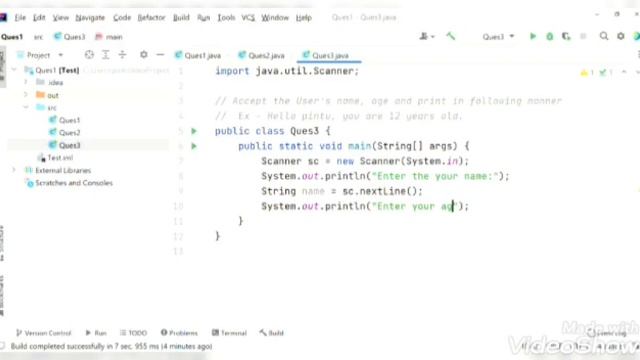Click the Stop icon in the toolbar
The width and height of the screenshot is (640, 360).
click(583, 36)
